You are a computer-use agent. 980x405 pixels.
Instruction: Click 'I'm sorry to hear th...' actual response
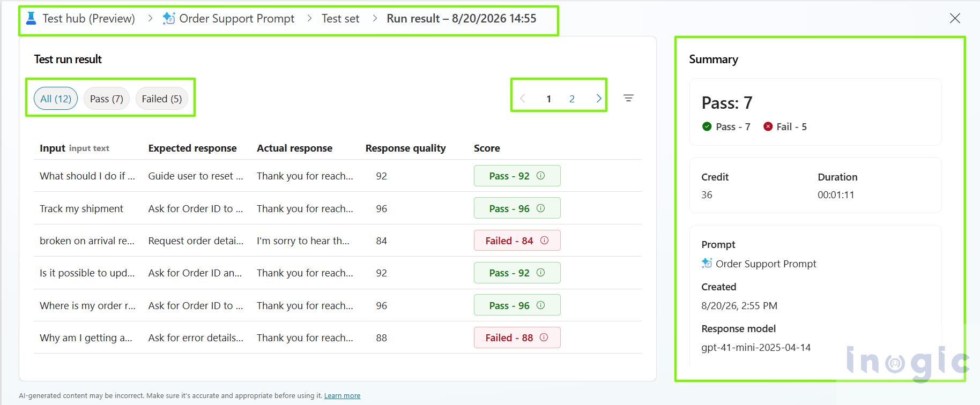point(303,241)
